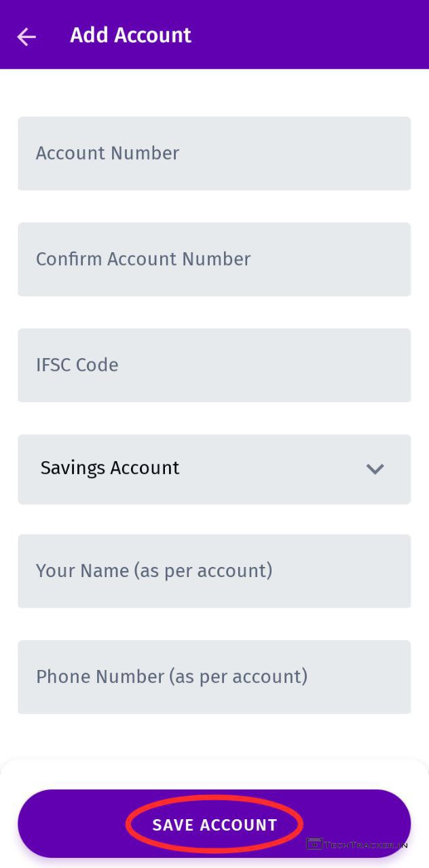Screen dimensions: 429x868
Task: Click the 'IFSC Code' placeholder label
Action: coord(77,365)
